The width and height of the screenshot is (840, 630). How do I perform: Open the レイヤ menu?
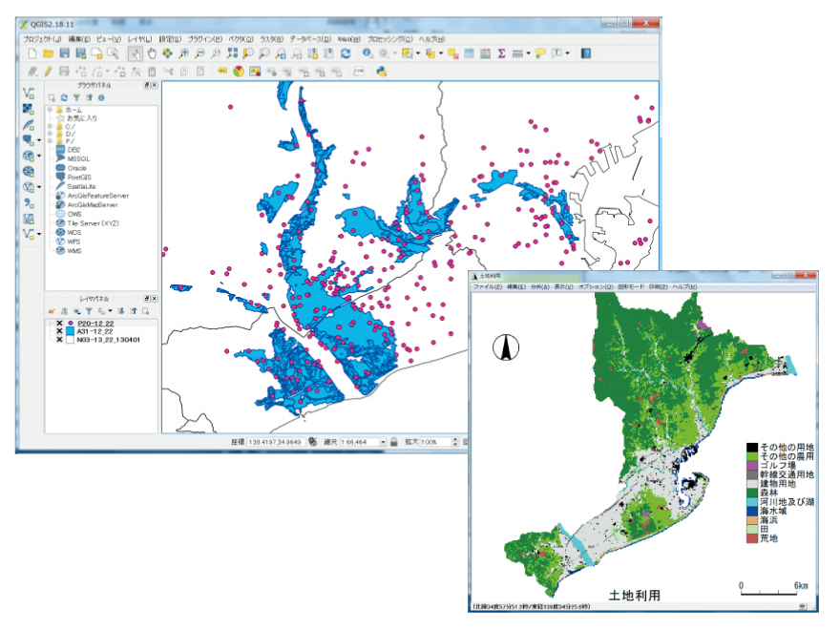pyautogui.click(x=139, y=38)
